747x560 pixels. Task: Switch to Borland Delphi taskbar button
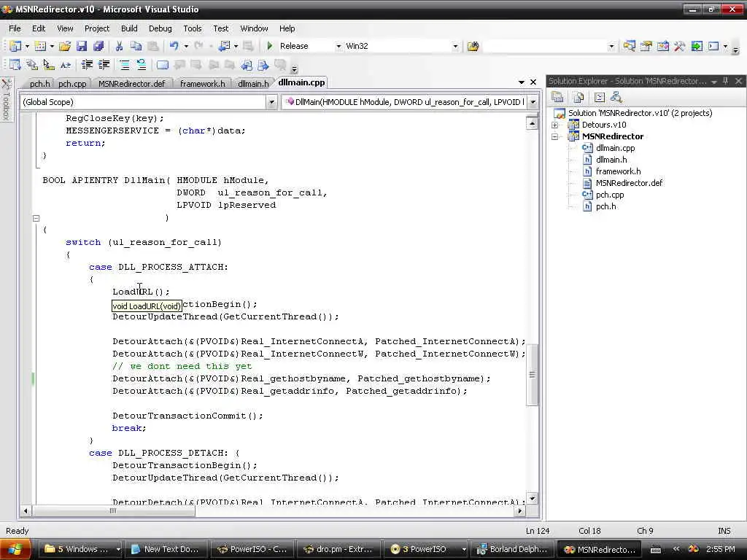[513, 549]
